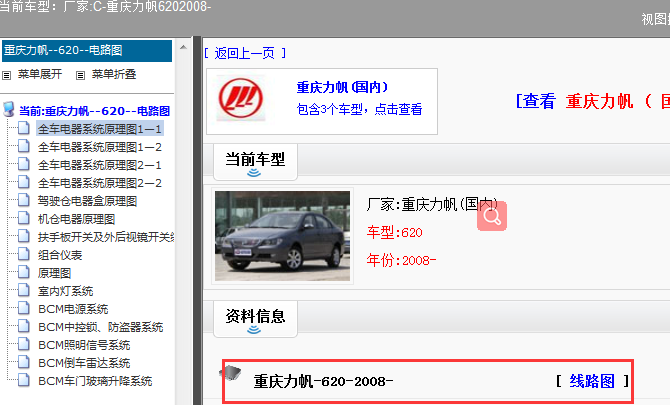Click page icon of 组合仪表
Screen dimensions: 670x405
coord(24,254)
